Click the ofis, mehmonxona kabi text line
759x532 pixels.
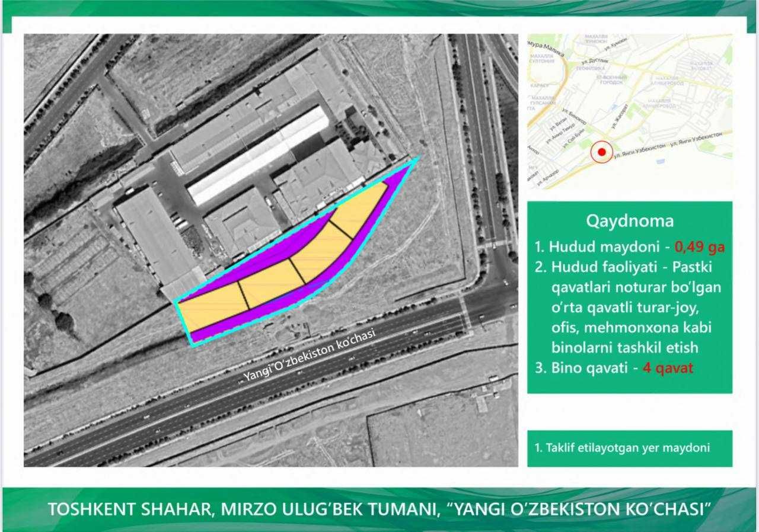pyautogui.click(x=631, y=327)
